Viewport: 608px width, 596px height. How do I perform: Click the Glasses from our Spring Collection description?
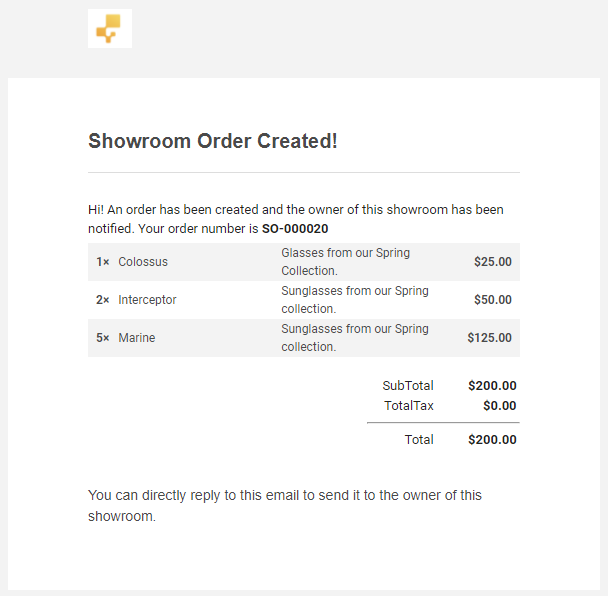[x=345, y=262]
